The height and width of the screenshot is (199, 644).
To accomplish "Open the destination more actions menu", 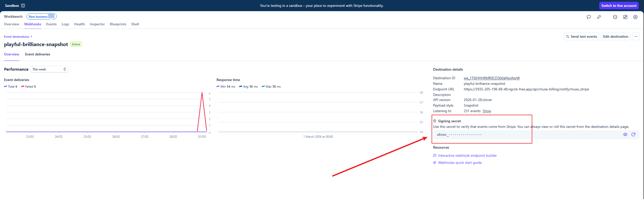I will pyautogui.click(x=636, y=36).
